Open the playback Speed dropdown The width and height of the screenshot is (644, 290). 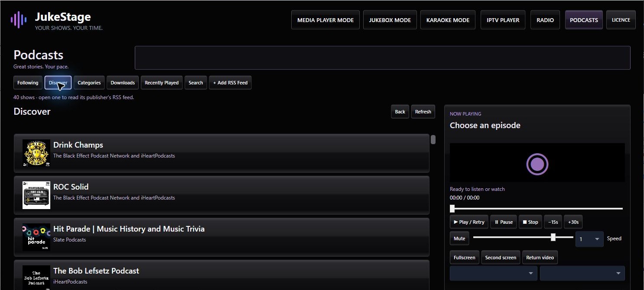(589, 239)
